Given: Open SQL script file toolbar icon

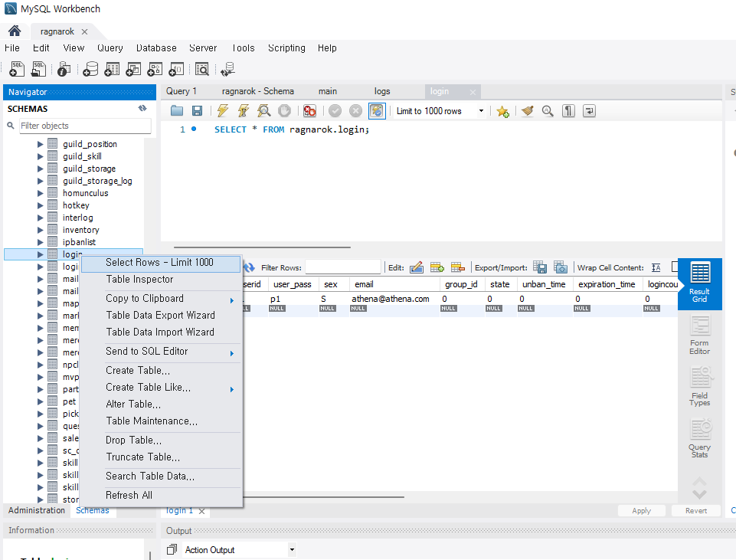Looking at the screenshot, I should pos(38,69).
